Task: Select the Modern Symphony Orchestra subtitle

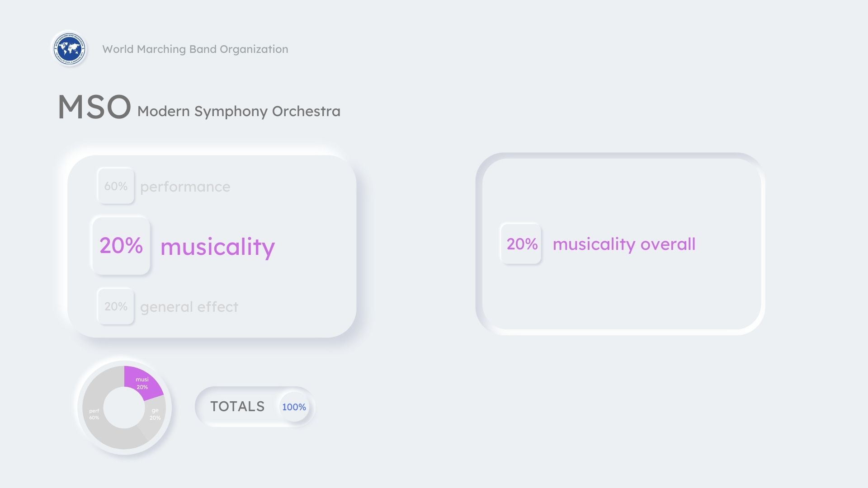Action: coord(239,111)
